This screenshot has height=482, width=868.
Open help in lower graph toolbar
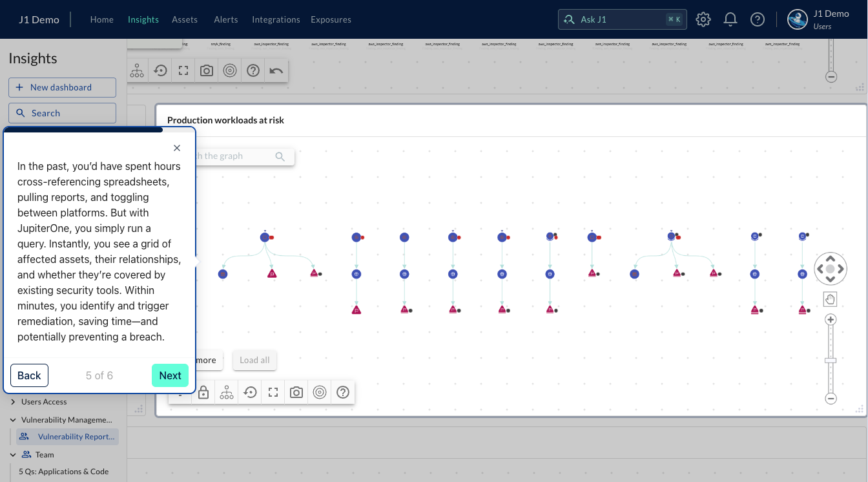(x=343, y=392)
